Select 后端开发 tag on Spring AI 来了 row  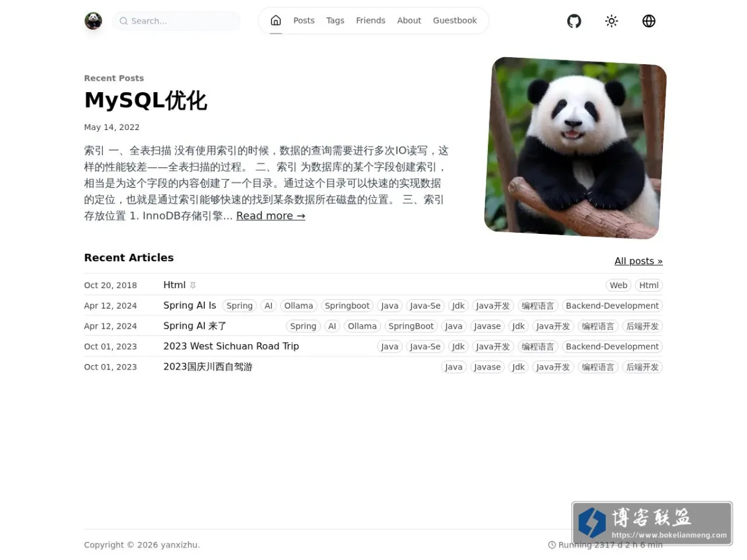[642, 327]
